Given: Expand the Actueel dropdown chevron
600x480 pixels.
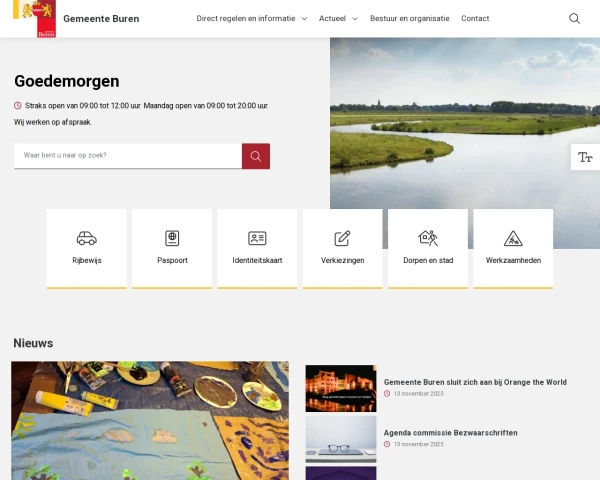Looking at the screenshot, I should [x=355, y=19].
